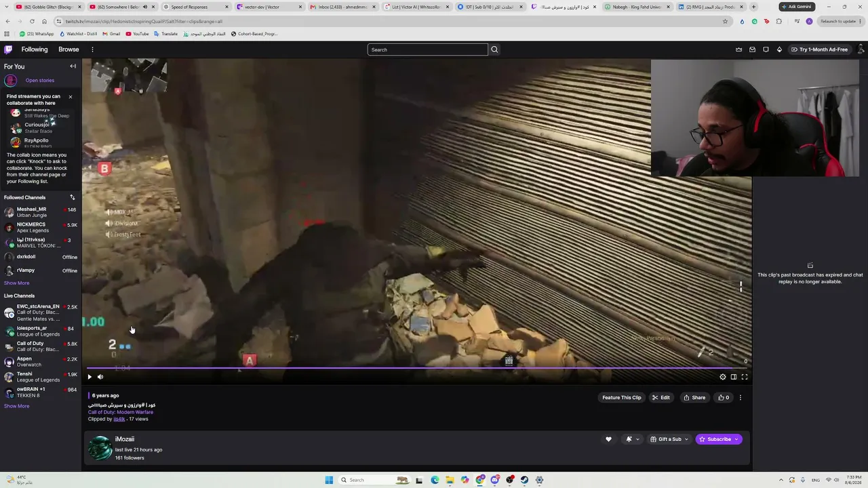Switch to the Nabegh King Fahd browser tab
This screenshot has width=868, height=488.
point(637,7)
